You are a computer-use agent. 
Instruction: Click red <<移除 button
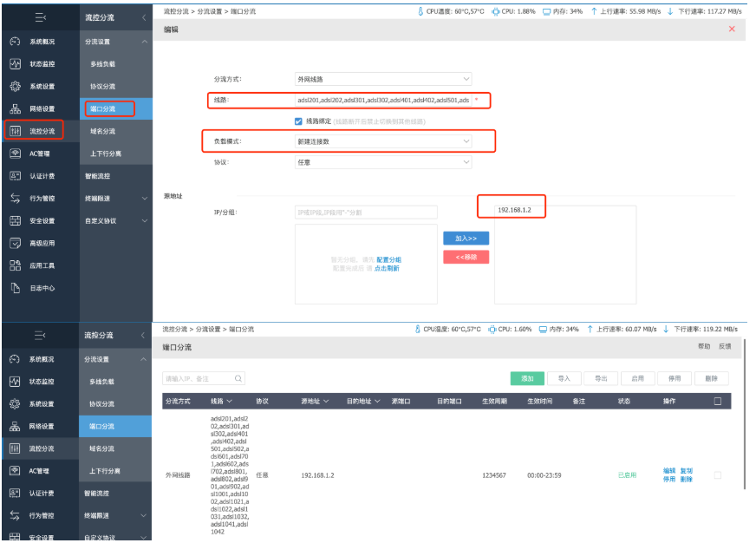(466, 257)
